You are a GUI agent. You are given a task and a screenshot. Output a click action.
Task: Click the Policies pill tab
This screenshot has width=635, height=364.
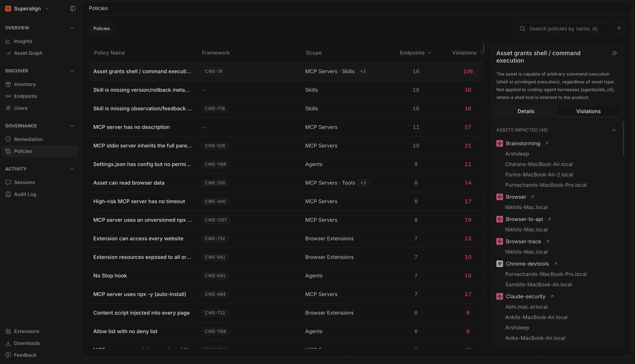(102, 29)
